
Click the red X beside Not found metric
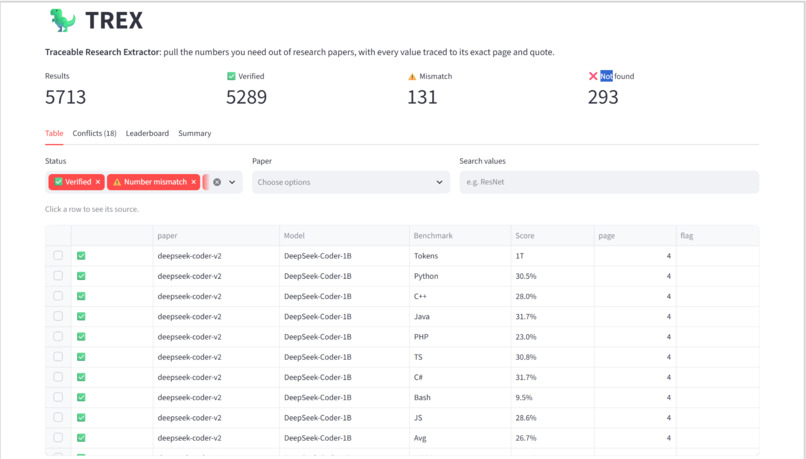pyautogui.click(x=593, y=76)
